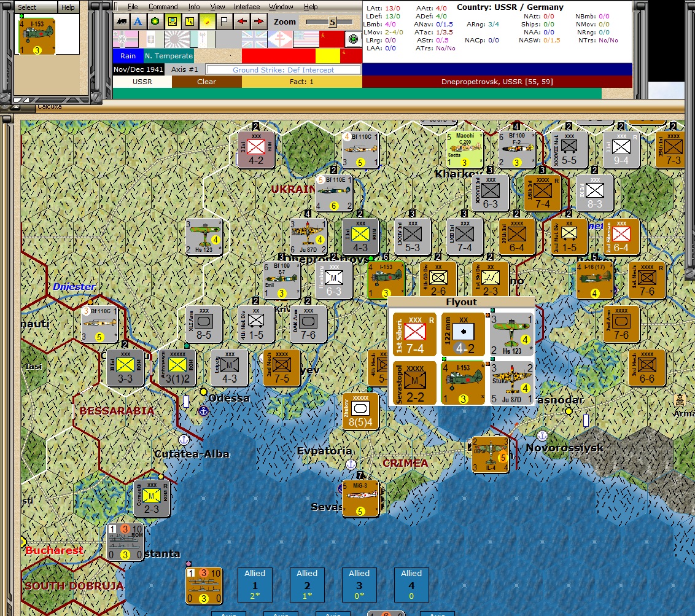Image resolution: width=695 pixels, height=616 pixels.
Task: Click the Help button beside Select
Action: pos(68,7)
